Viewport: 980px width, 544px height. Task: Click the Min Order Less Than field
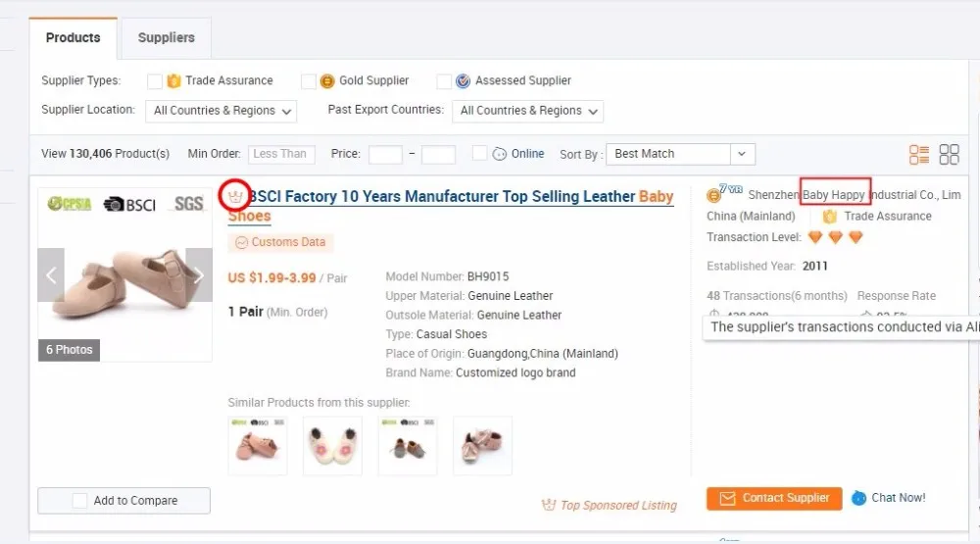coord(281,154)
